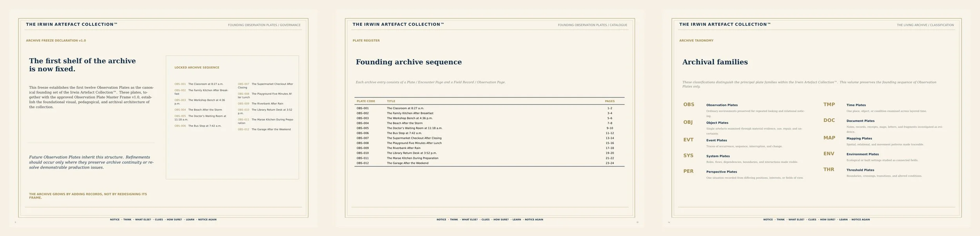The height and width of the screenshot is (236, 980).
Task: Click the 'EVT' family code
Action: pyautogui.click(x=688, y=140)
